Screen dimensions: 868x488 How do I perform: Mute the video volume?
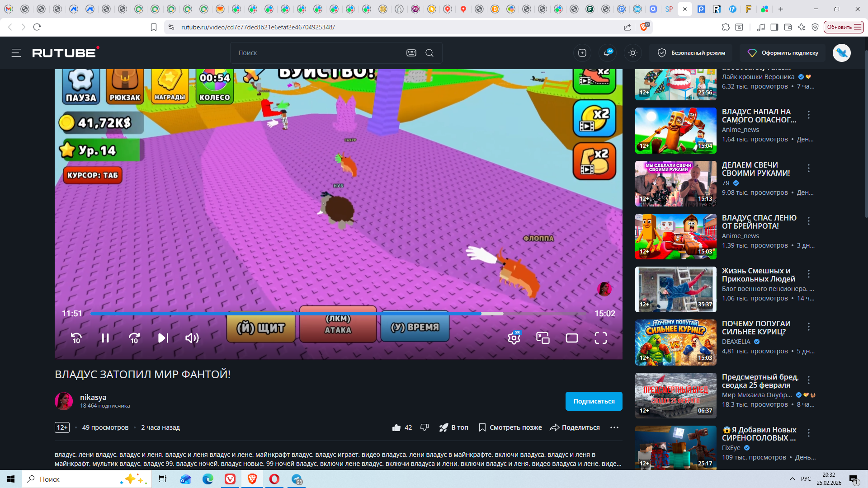(x=192, y=338)
